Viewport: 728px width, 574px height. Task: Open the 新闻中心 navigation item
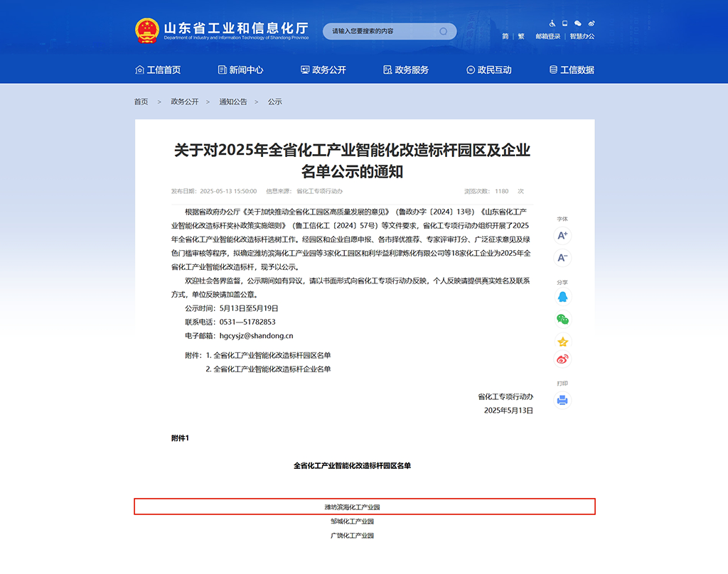click(x=240, y=70)
